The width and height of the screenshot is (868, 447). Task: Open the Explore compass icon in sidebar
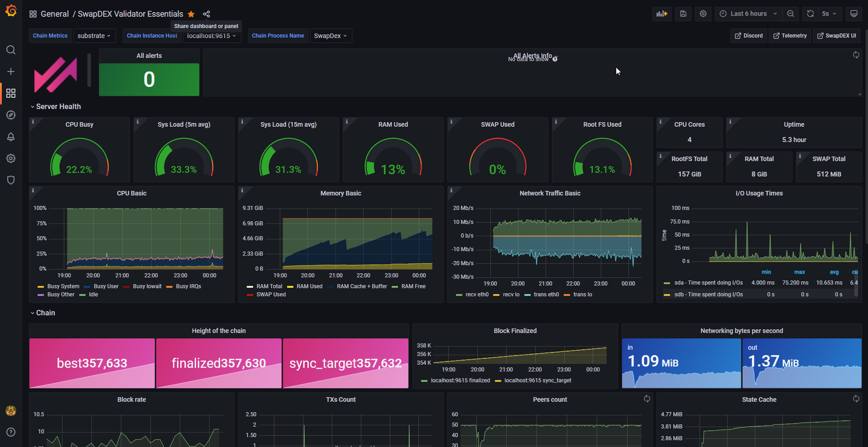click(x=11, y=115)
